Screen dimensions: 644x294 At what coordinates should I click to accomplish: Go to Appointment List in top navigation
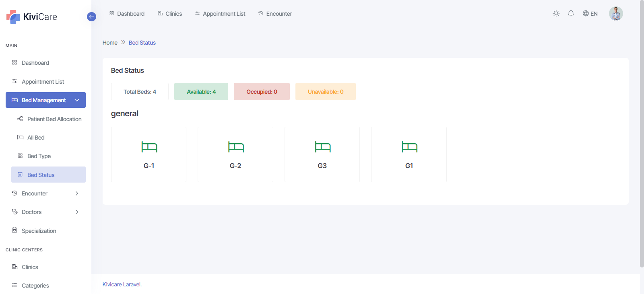click(x=220, y=14)
